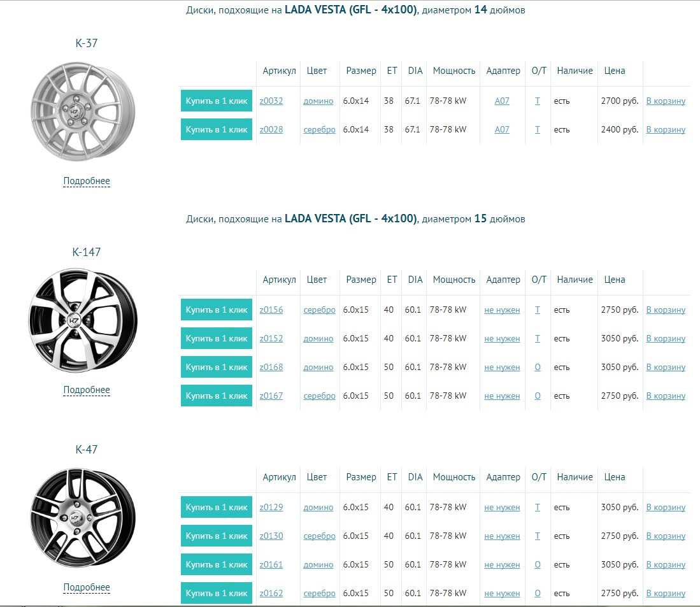This screenshot has width=700, height=607.
Task: Add item z0152 to cart
Action: click(x=666, y=338)
